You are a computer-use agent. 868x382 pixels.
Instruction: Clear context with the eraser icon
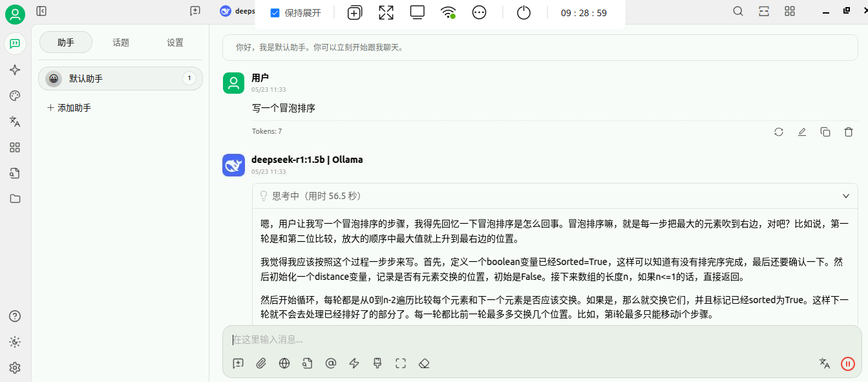tap(424, 363)
